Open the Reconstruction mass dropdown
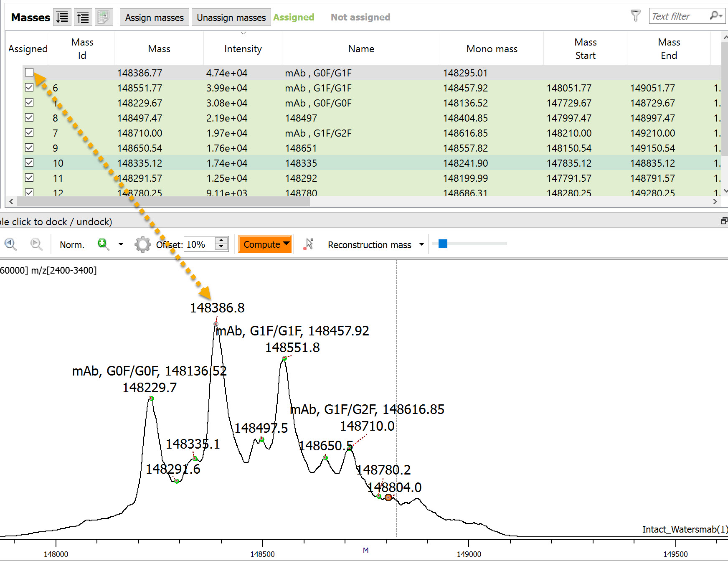Image resolution: width=728 pixels, height=561 pixels. [376, 244]
